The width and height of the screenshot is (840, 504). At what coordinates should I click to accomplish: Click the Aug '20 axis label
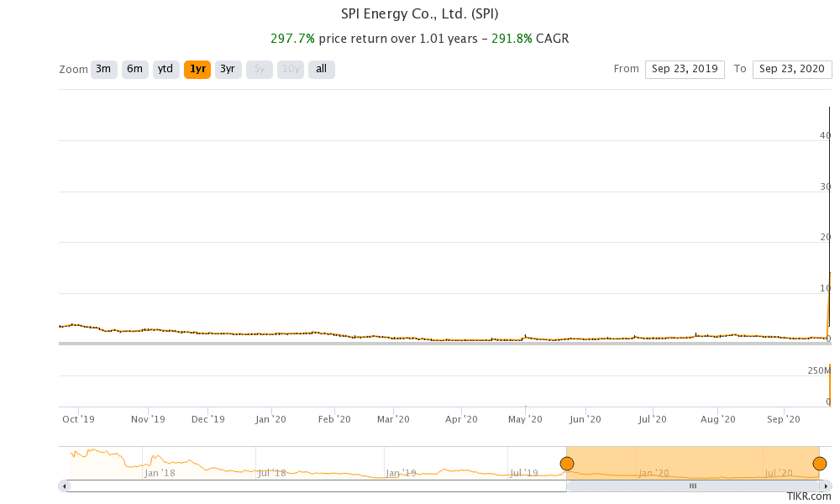click(x=718, y=419)
